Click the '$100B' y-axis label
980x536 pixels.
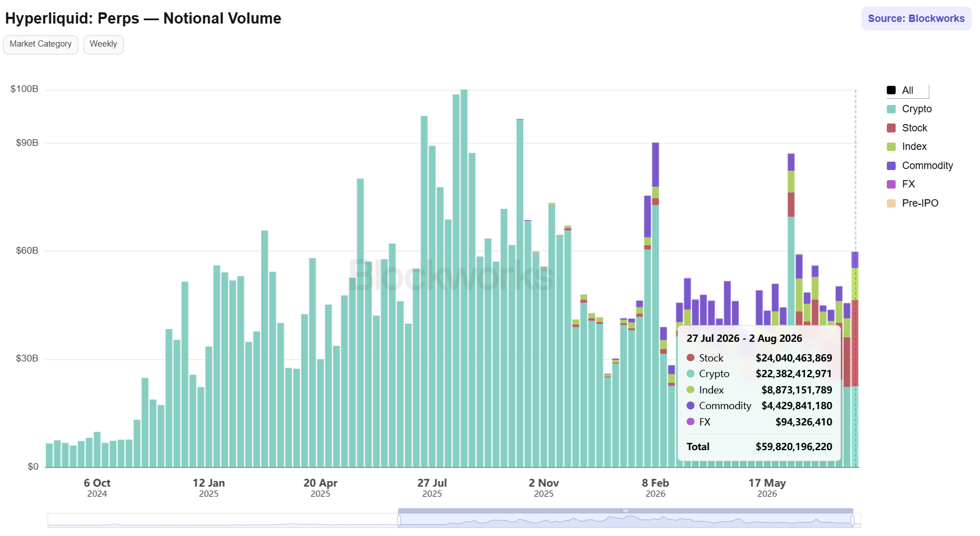[25, 89]
